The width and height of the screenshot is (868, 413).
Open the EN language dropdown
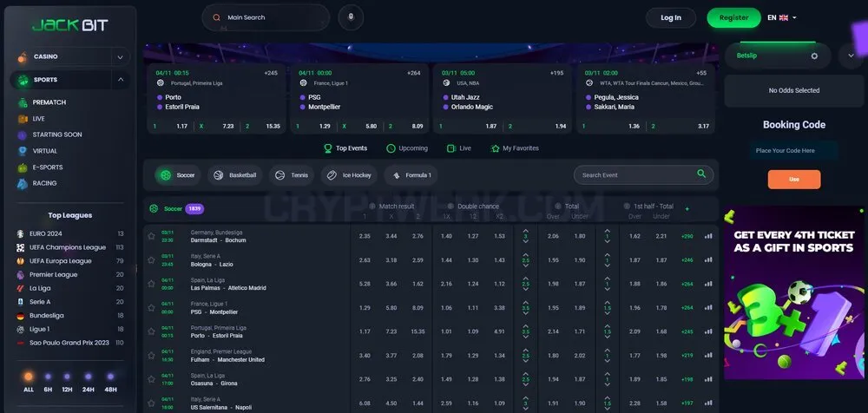coord(782,17)
